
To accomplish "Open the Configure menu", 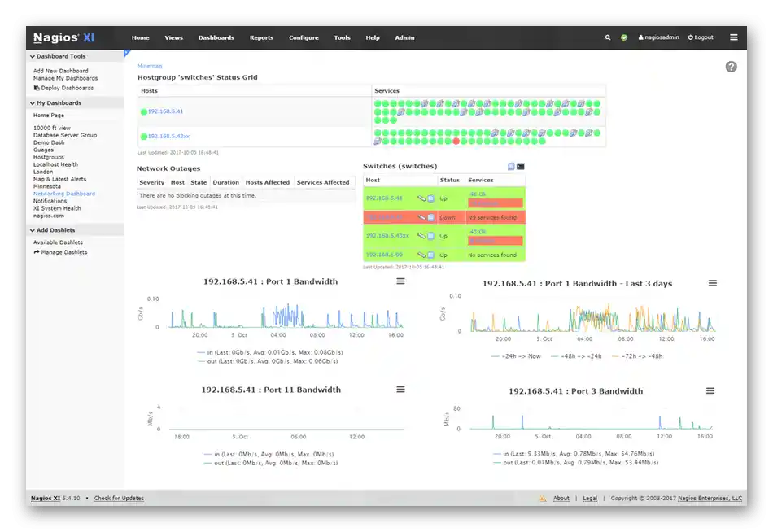I will pyautogui.click(x=304, y=37).
